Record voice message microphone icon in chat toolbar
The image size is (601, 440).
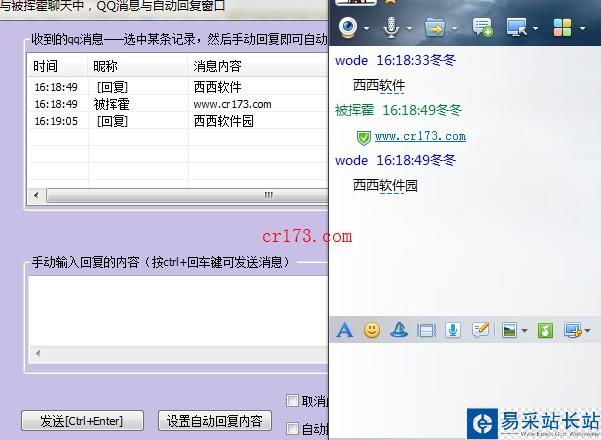(x=453, y=330)
